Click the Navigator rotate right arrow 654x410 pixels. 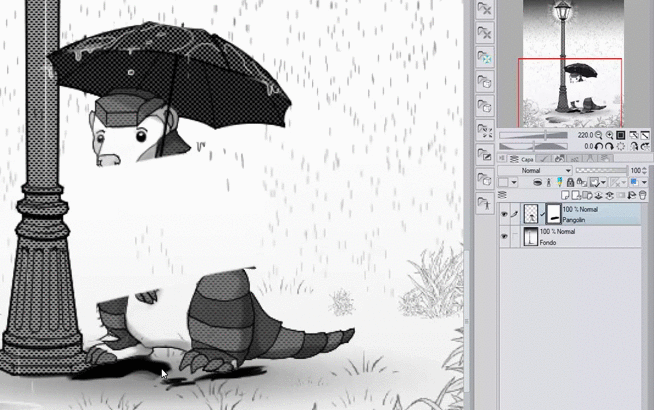(609, 146)
